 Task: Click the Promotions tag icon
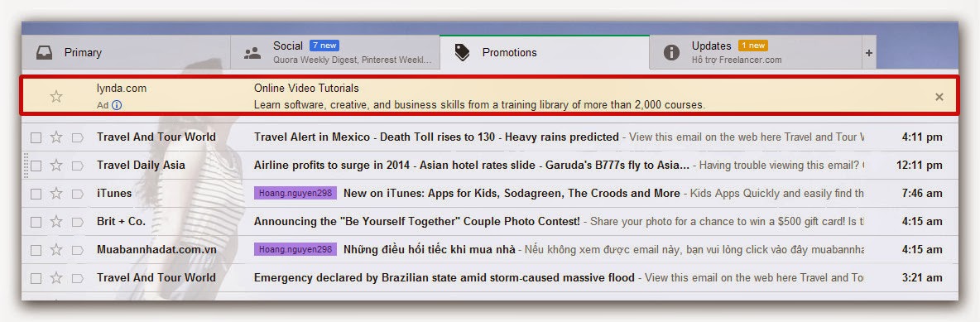click(462, 52)
